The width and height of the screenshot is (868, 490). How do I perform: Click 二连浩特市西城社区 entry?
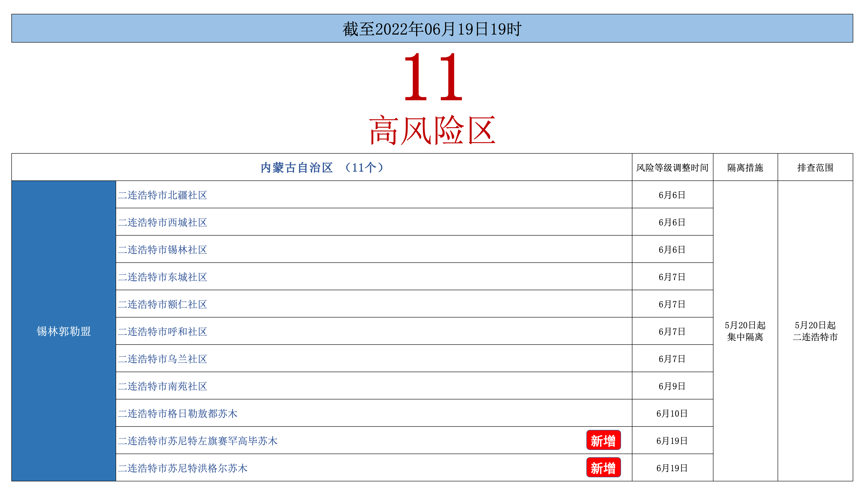[x=162, y=222]
